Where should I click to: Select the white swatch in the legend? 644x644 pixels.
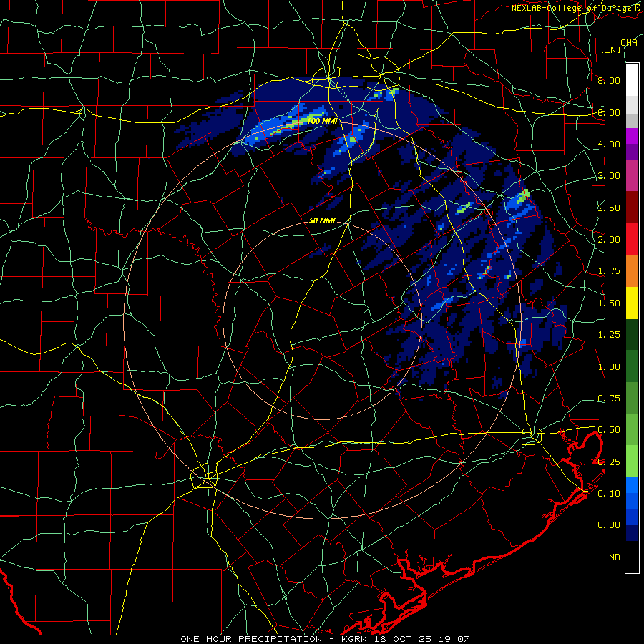tap(632, 80)
